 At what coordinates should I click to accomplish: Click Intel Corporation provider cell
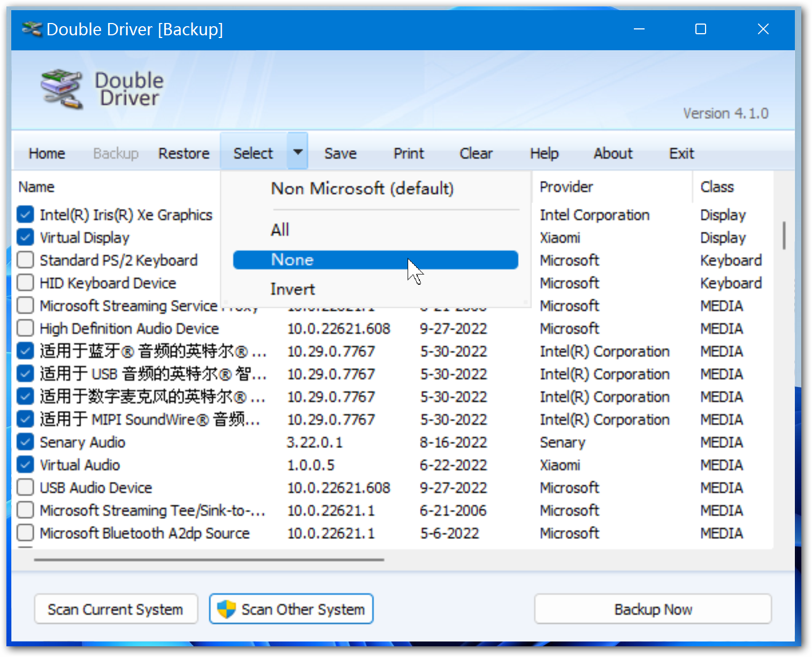[594, 215]
